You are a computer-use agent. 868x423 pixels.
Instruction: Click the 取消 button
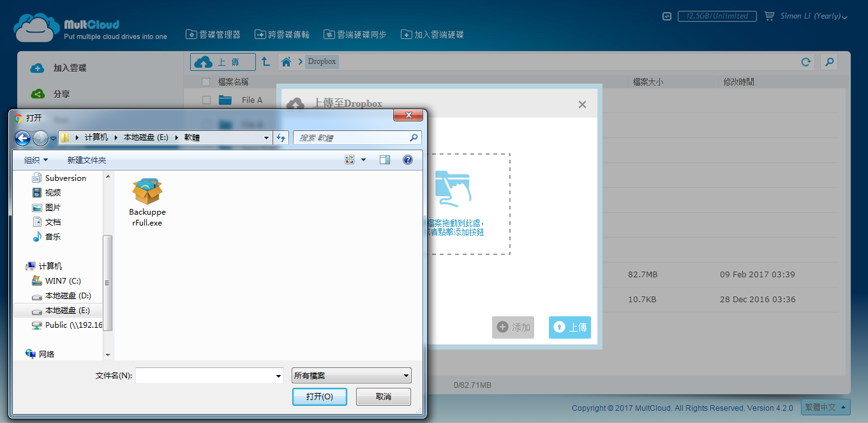384,396
